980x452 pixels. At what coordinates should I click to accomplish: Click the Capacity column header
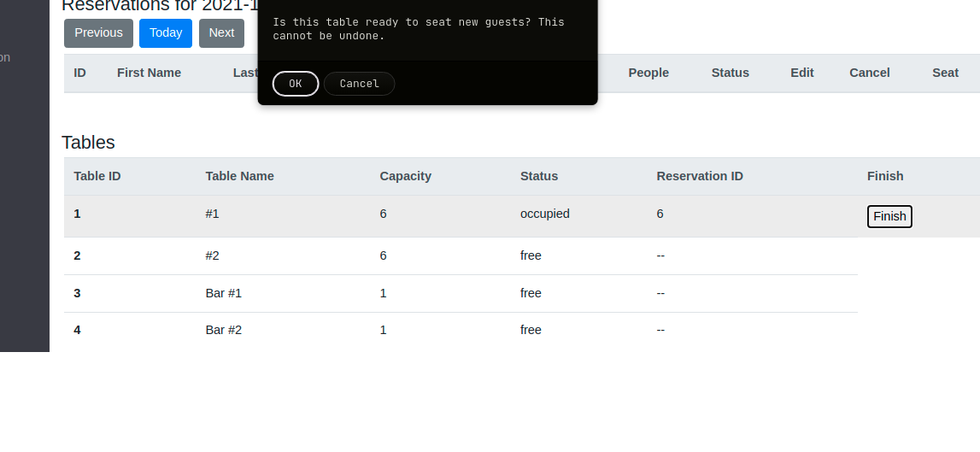(x=406, y=176)
